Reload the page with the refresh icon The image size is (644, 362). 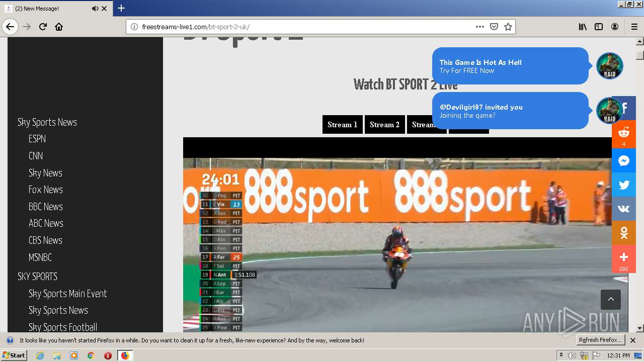coord(43,27)
